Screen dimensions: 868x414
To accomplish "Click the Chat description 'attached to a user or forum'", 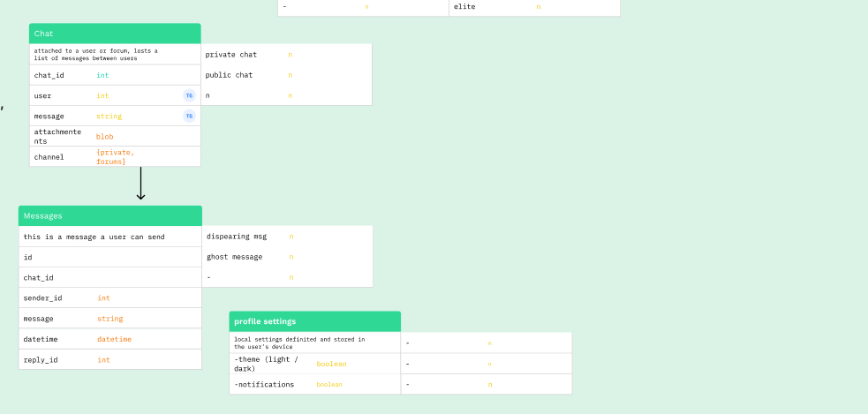I will click(95, 54).
